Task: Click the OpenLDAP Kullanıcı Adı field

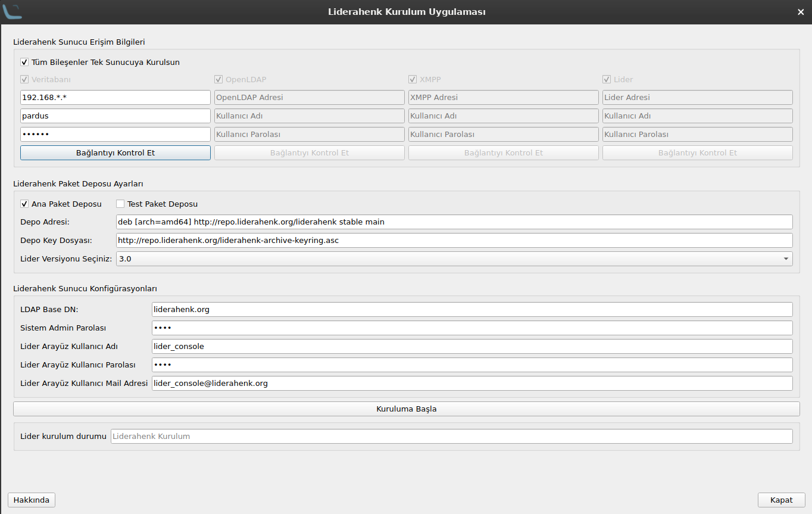Action: [x=310, y=116]
